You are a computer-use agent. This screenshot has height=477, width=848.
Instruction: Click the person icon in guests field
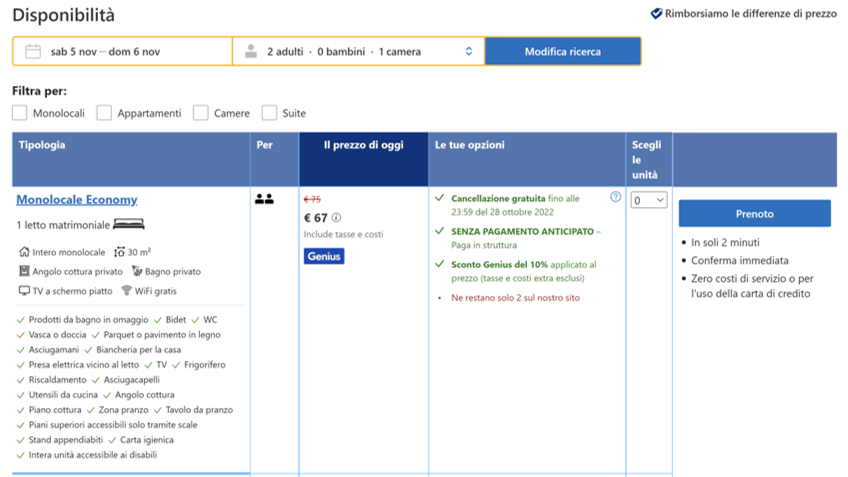[250, 51]
